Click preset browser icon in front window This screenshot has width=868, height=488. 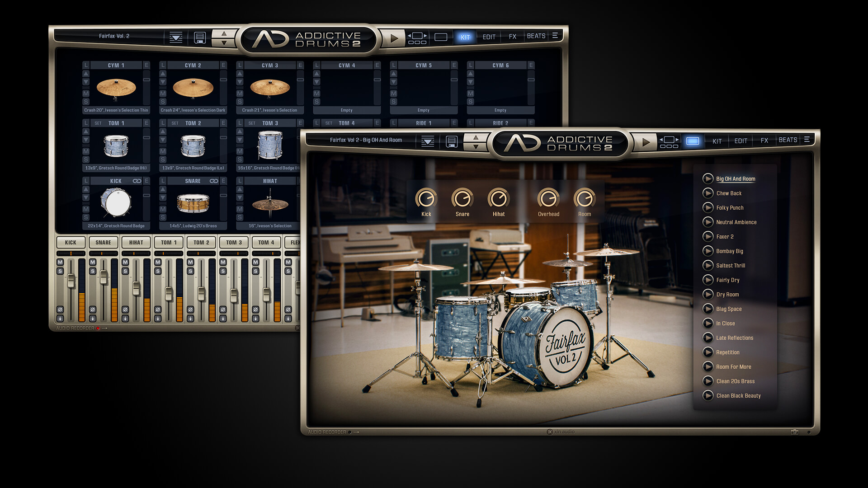point(428,142)
